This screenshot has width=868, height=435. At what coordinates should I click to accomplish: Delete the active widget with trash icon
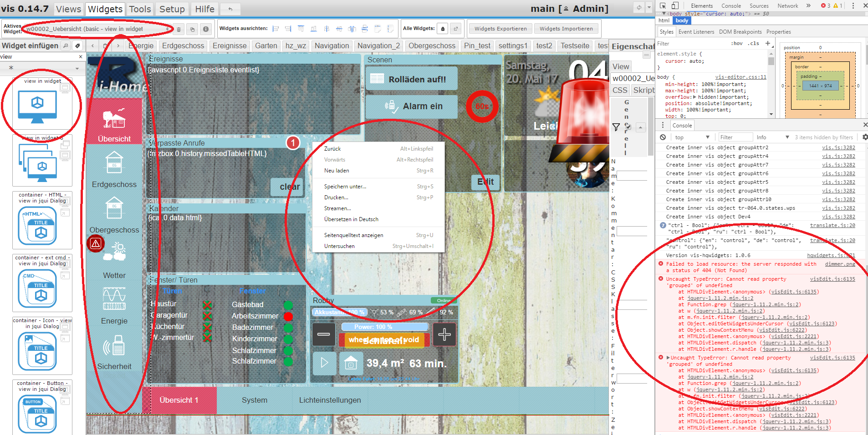pos(179,30)
